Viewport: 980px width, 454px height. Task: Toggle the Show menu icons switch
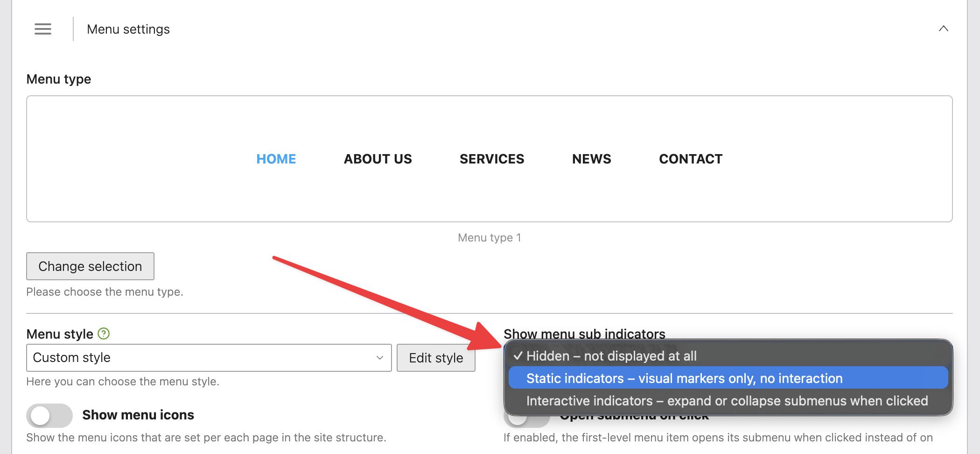tap(49, 415)
